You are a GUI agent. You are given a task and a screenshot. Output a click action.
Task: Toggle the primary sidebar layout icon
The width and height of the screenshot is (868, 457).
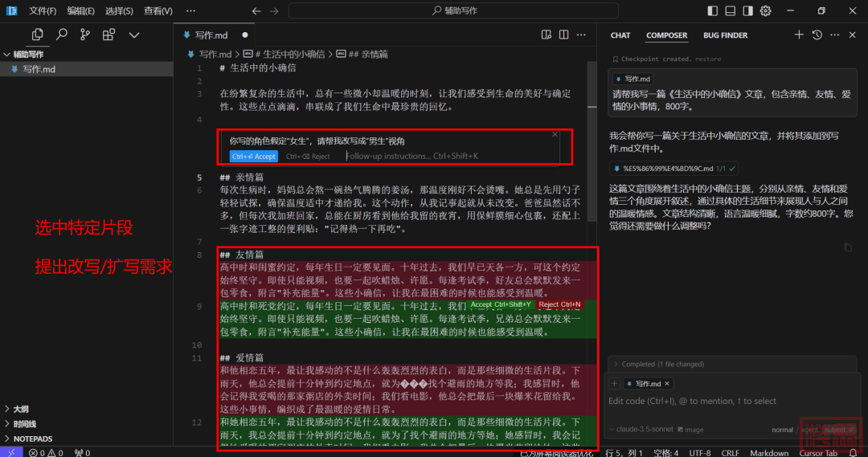[x=712, y=10]
